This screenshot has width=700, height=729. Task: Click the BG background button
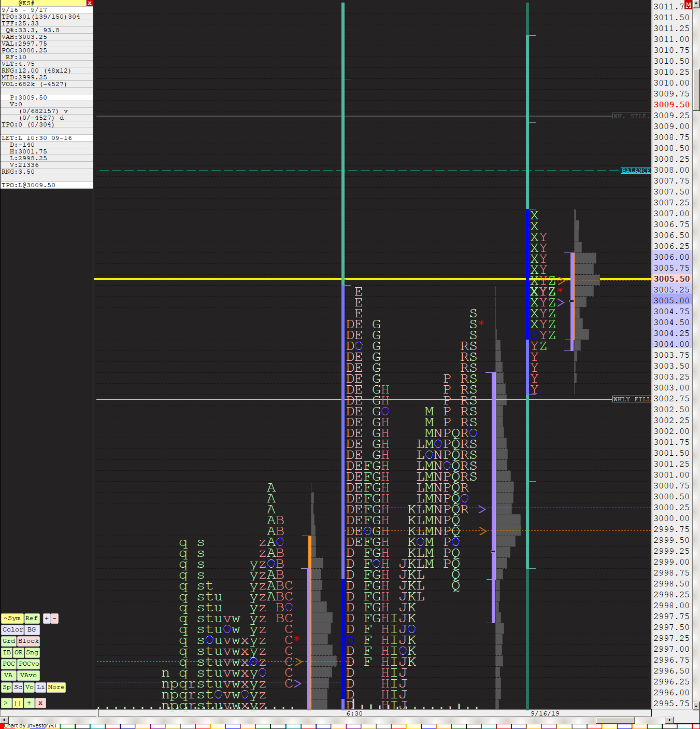(x=32, y=629)
